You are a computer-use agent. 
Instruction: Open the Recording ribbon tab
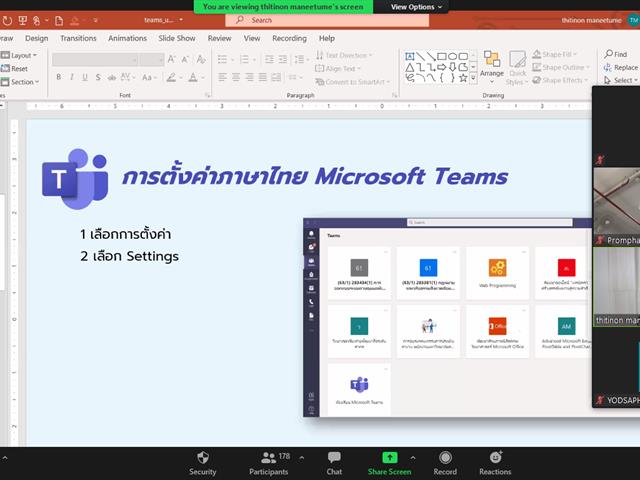point(289,38)
